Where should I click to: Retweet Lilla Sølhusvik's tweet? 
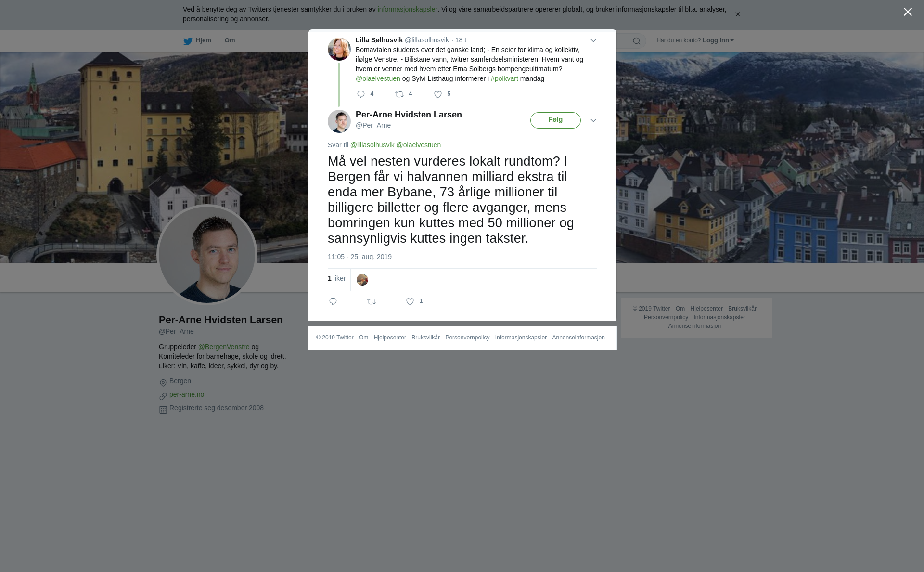[399, 94]
